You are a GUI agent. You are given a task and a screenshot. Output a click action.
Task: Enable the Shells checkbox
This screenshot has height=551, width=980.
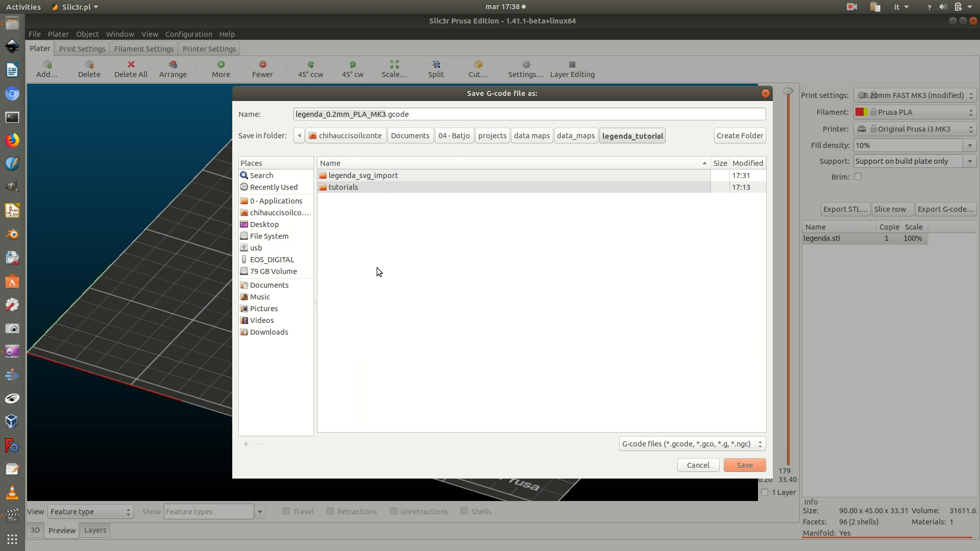click(x=464, y=511)
